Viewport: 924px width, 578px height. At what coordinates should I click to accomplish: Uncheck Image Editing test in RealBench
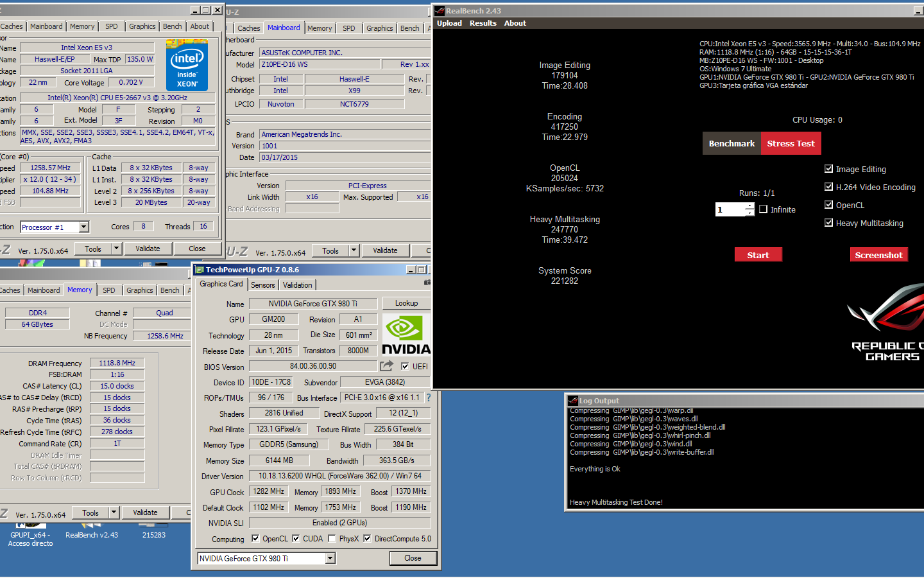(828, 169)
